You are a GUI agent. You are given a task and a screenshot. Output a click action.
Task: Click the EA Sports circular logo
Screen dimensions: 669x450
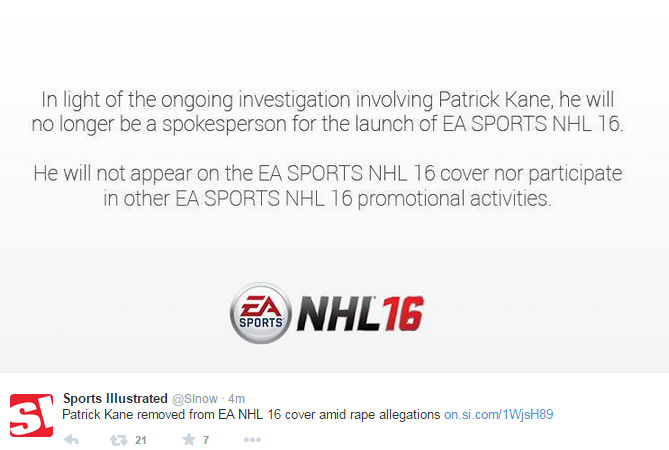click(261, 314)
